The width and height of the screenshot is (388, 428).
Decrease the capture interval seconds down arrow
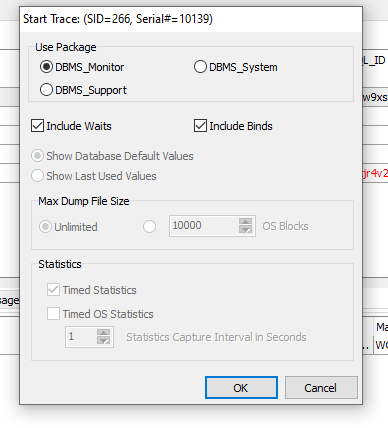(104, 341)
